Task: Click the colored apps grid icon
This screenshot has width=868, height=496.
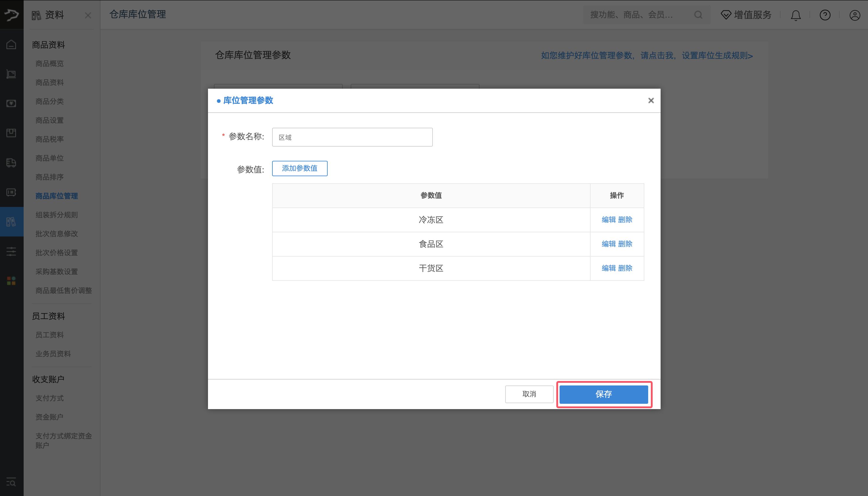Action: (x=11, y=280)
